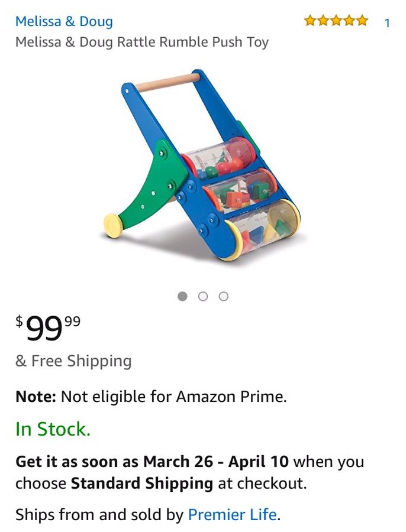Show the third carousel image dot

[x=223, y=296]
